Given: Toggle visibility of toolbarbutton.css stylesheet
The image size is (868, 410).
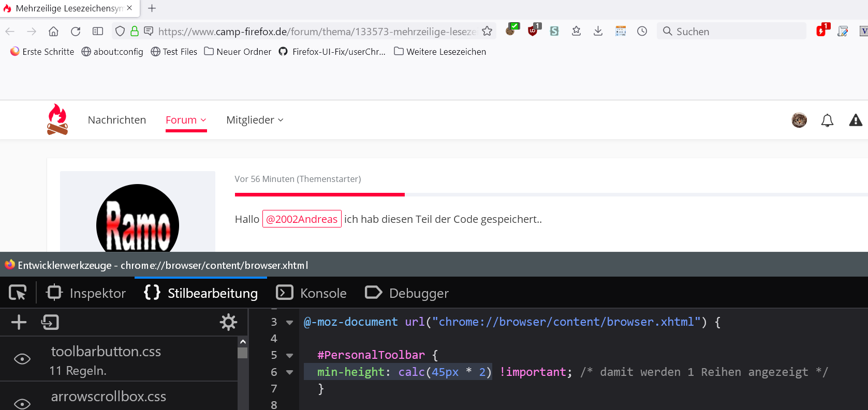Looking at the screenshot, I should [22, 359].
